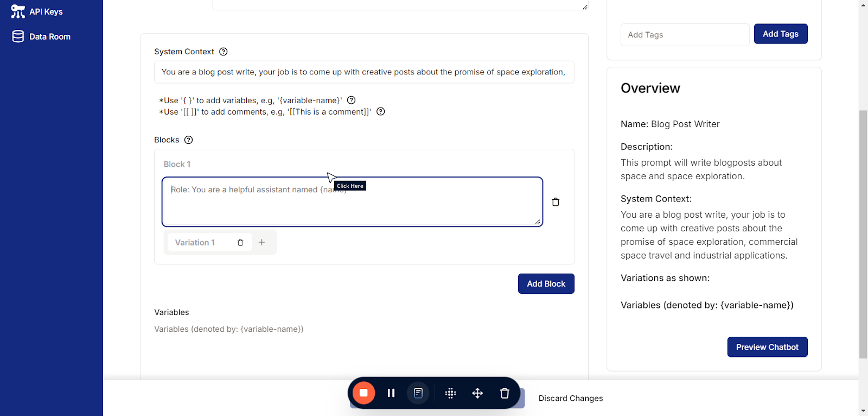868x416 pixels.
Task: Click the Preview Chatbot button
Action: coord(767,347)
